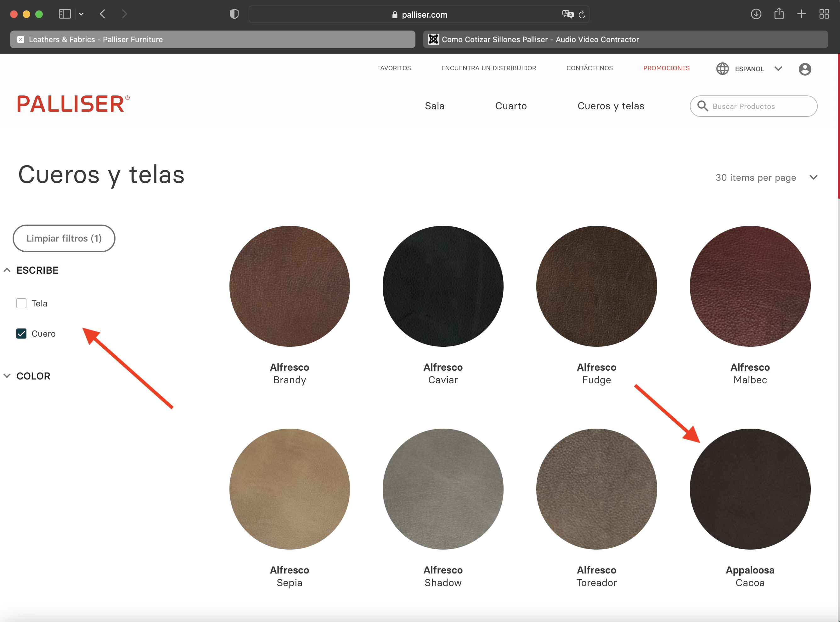Show the downloads list
This screenshot has height=622, width=840.
[756, 14]
